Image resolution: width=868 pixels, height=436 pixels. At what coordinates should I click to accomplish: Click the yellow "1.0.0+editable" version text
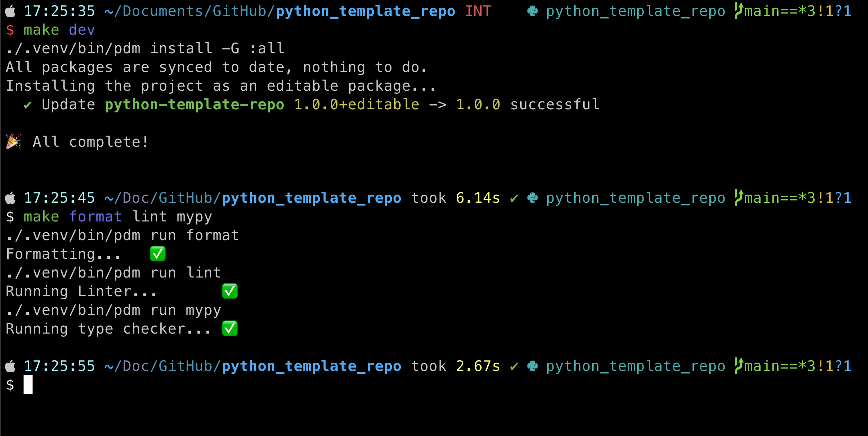(x=356, y=105)
